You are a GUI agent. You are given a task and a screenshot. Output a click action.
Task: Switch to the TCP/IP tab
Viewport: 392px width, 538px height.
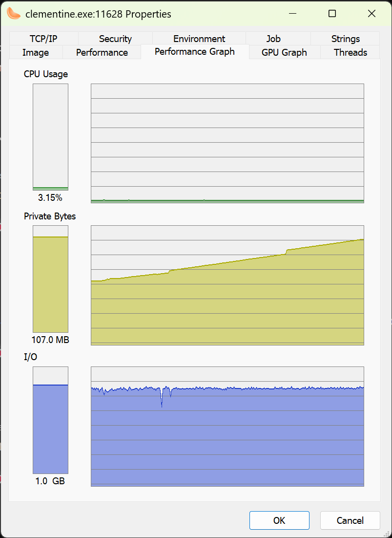(44, 39)
